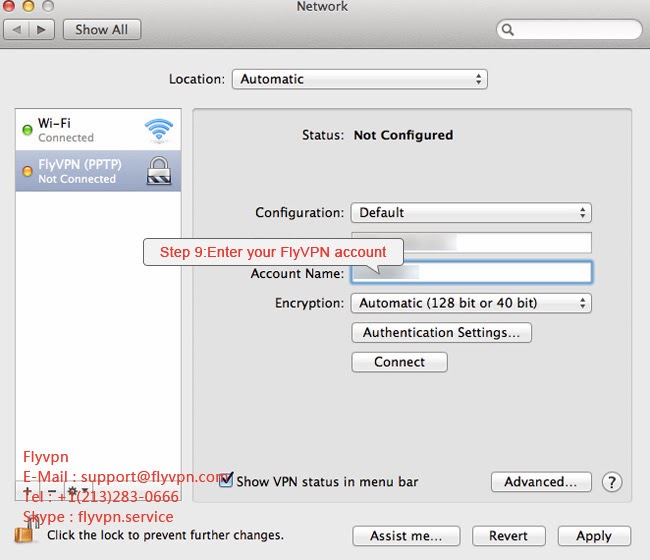Apply the network changes

pos(594,536)
